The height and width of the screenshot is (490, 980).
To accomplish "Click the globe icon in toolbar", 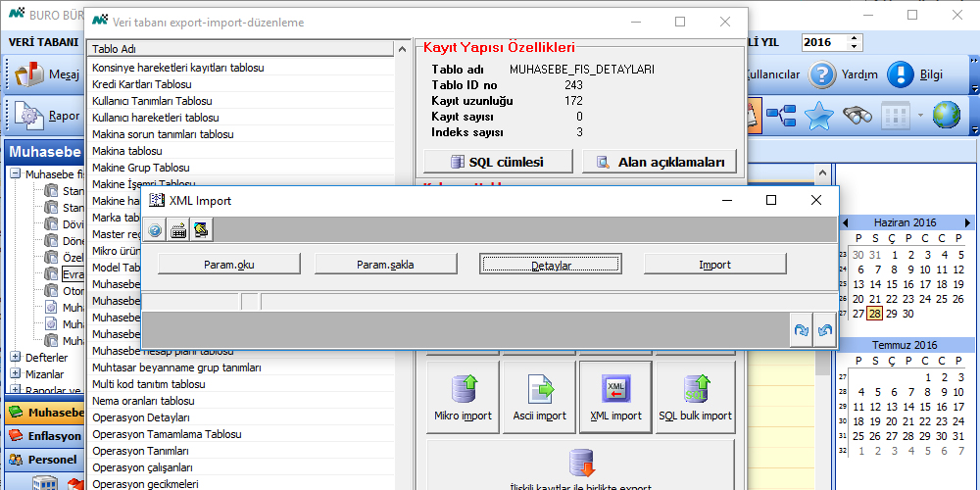I will click(946, 116).
